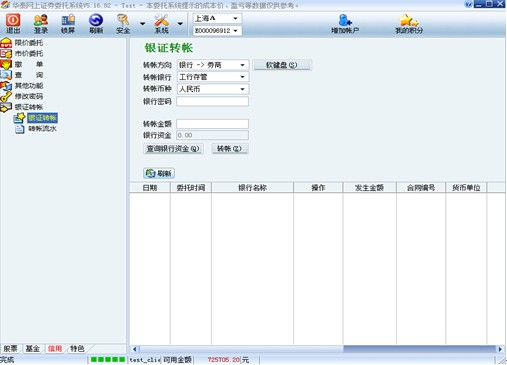Open the 登录 login toolbar icon
Viewport: 507px width, 365px height.
coord(41,24)
